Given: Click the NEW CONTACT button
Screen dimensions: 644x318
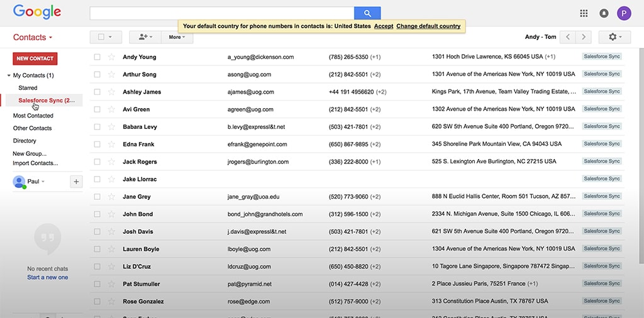Looking at the screenshot, I should (35, 58).
